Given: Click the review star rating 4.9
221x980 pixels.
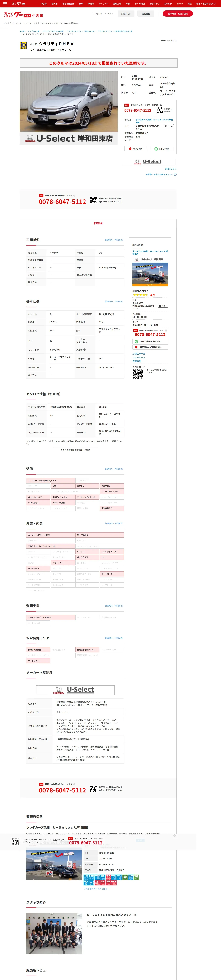Looking at the screenshot, I should point(144,295).
